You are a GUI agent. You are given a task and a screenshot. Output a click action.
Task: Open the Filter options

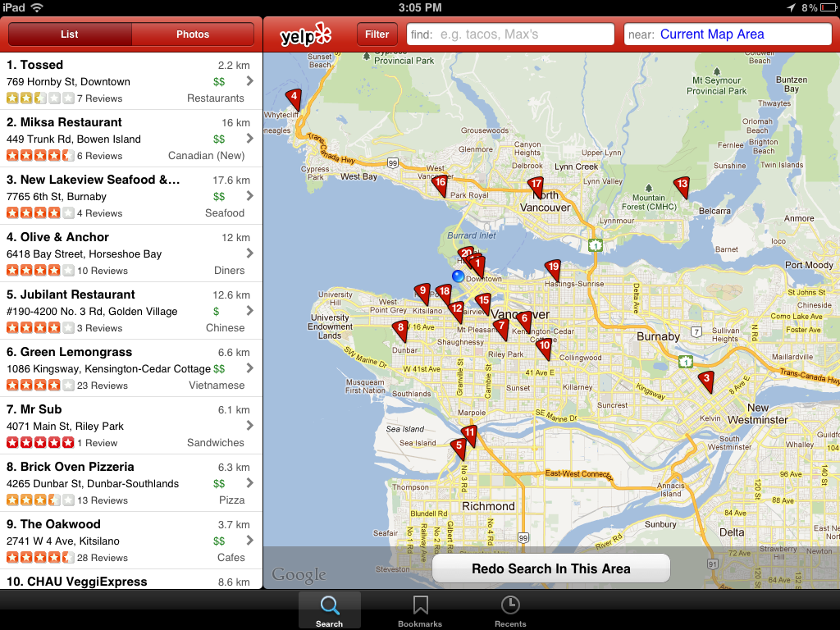tap(377, 34)
